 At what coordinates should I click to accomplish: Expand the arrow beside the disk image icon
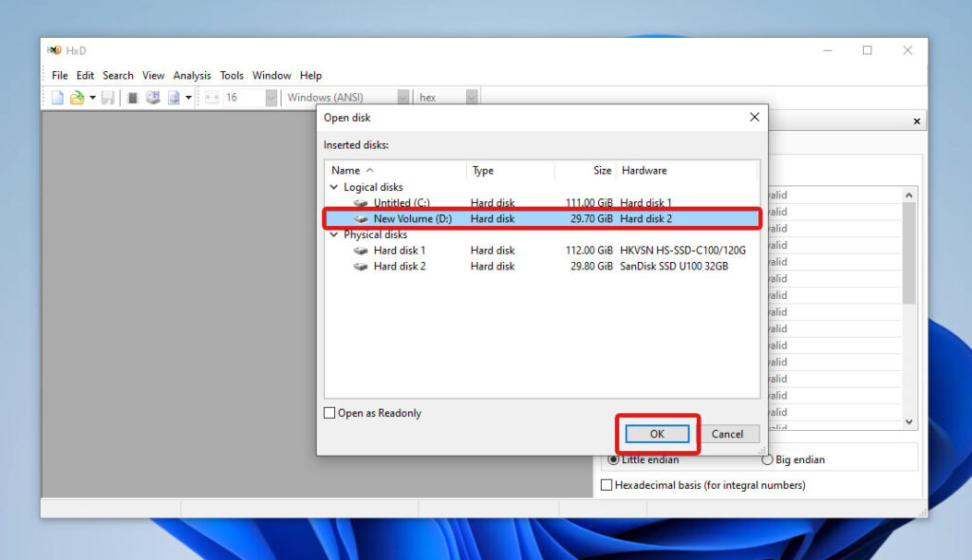pos(189,98)
